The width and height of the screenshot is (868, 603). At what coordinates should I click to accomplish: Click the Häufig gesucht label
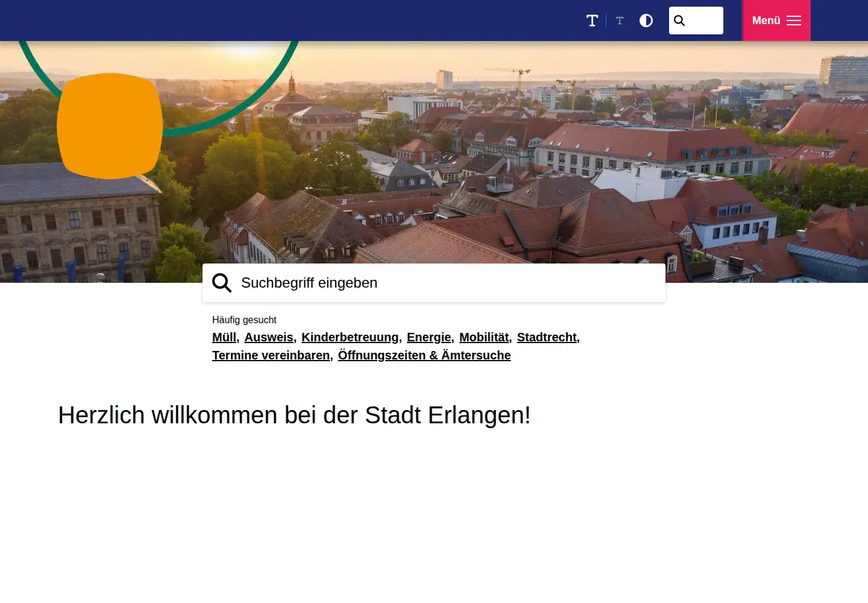tap(244, 320)
